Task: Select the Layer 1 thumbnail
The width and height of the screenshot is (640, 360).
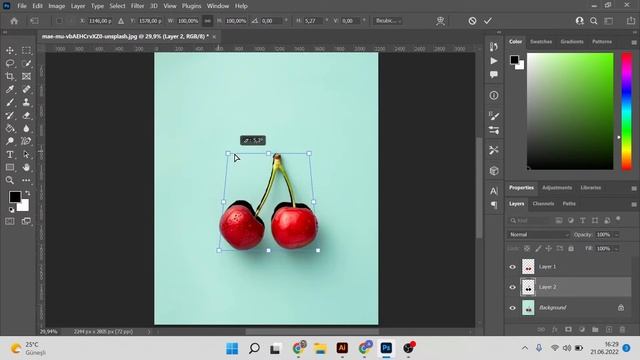Action: 528,267
